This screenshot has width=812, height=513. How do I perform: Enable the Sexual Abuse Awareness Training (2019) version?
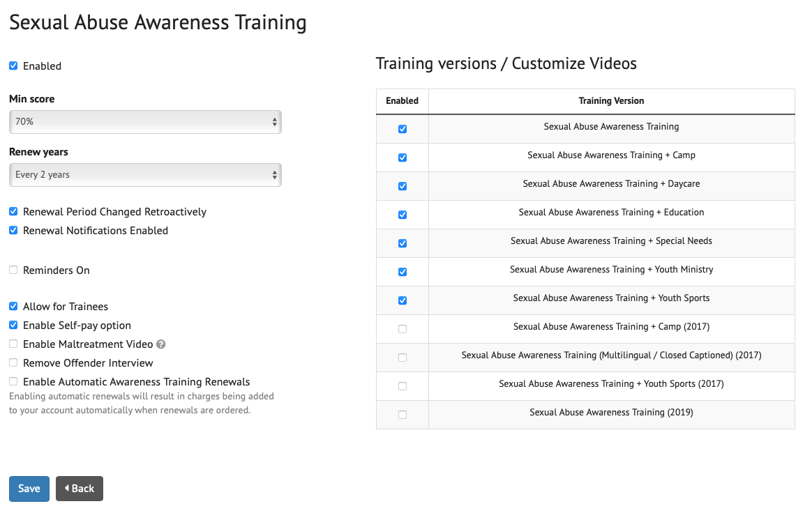click(402, 414)
